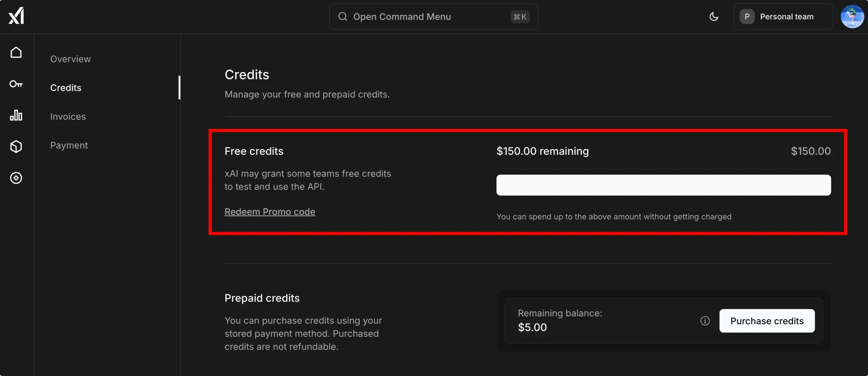Viewport: 868px width, 376px height.
Task: Click the ⌘K shortcut badge
Action: pos(520,17)
